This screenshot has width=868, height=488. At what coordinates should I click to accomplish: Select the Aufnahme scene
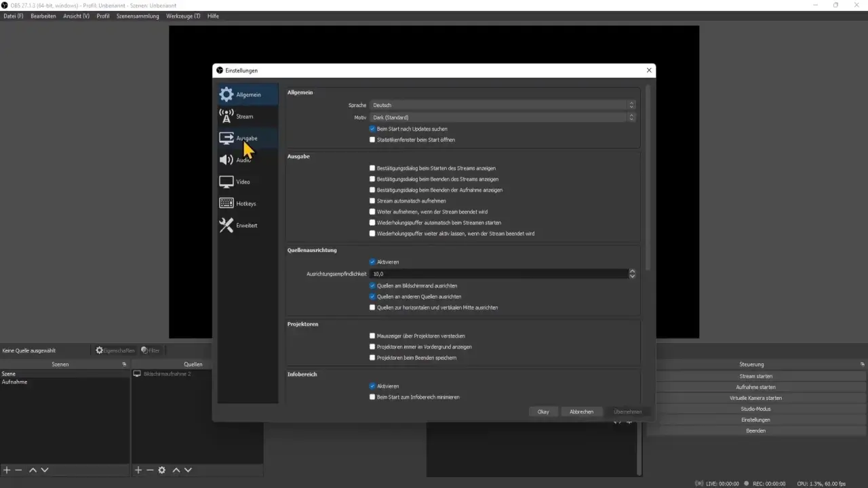tap(64, 382)
